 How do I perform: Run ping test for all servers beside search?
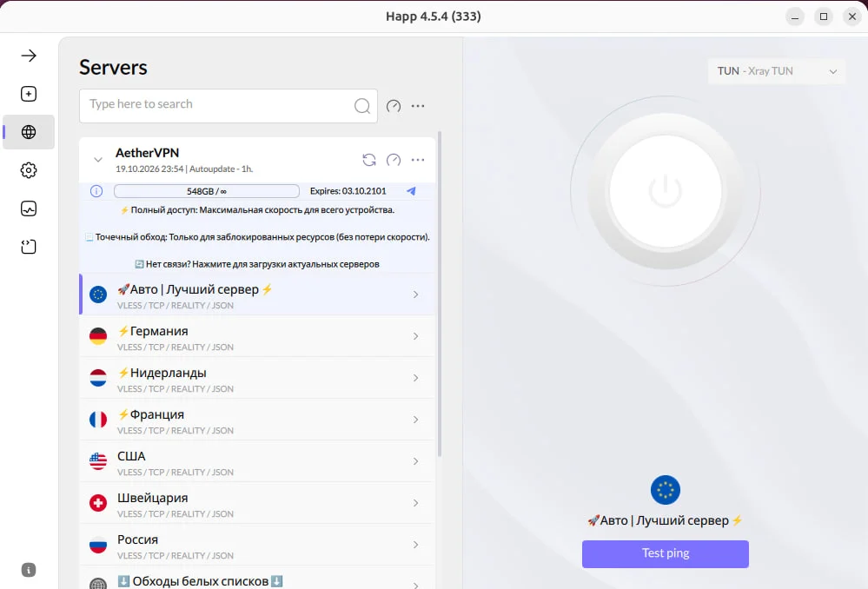tap(394, 106)
